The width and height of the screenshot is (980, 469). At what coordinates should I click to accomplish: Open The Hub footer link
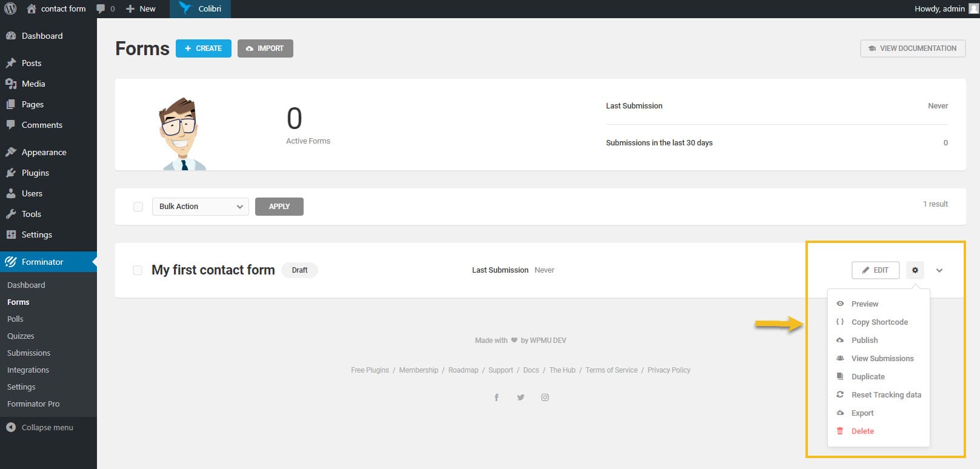[562, 370]
